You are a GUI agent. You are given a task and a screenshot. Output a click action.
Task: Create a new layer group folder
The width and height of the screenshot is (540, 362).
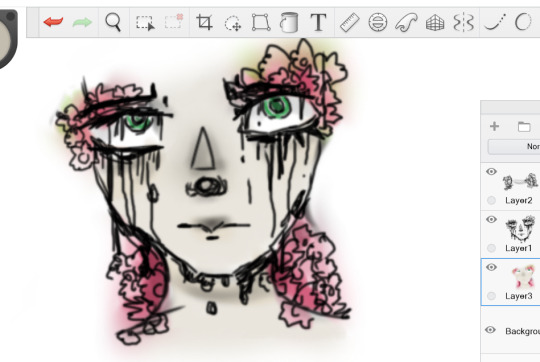pos(524,126)
